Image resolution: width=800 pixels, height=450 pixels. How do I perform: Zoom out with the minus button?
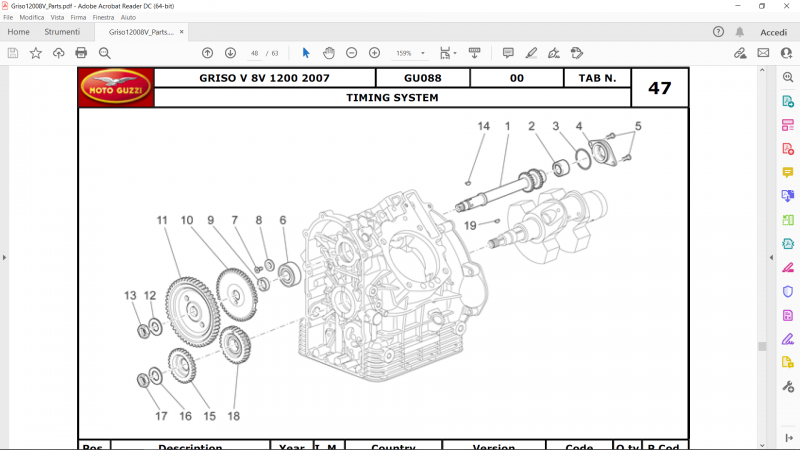click(x=352, y=53)
